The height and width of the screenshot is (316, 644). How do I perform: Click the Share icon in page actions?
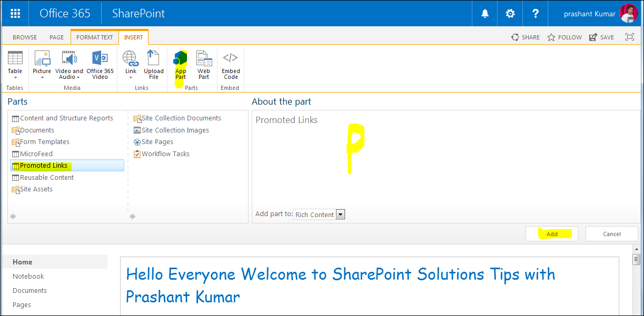coord(515,37)
